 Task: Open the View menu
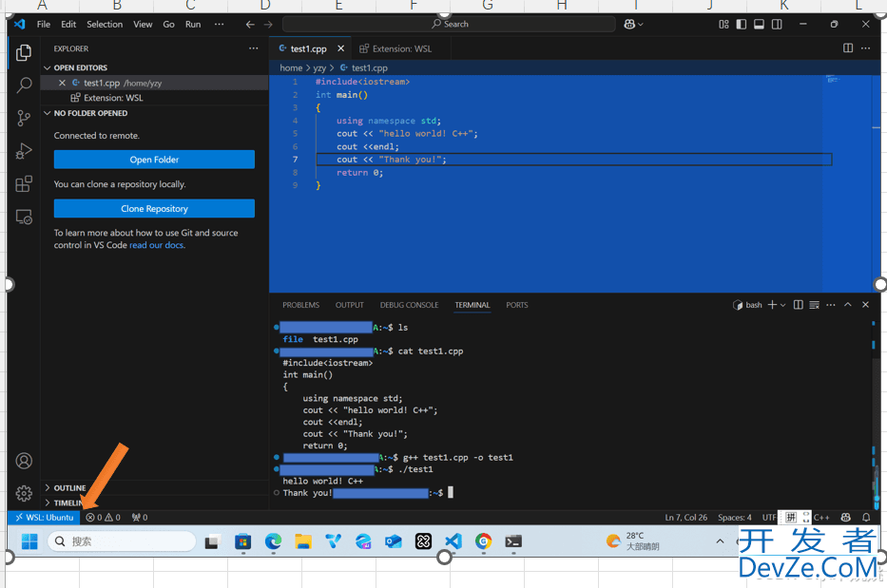point(143,25)
